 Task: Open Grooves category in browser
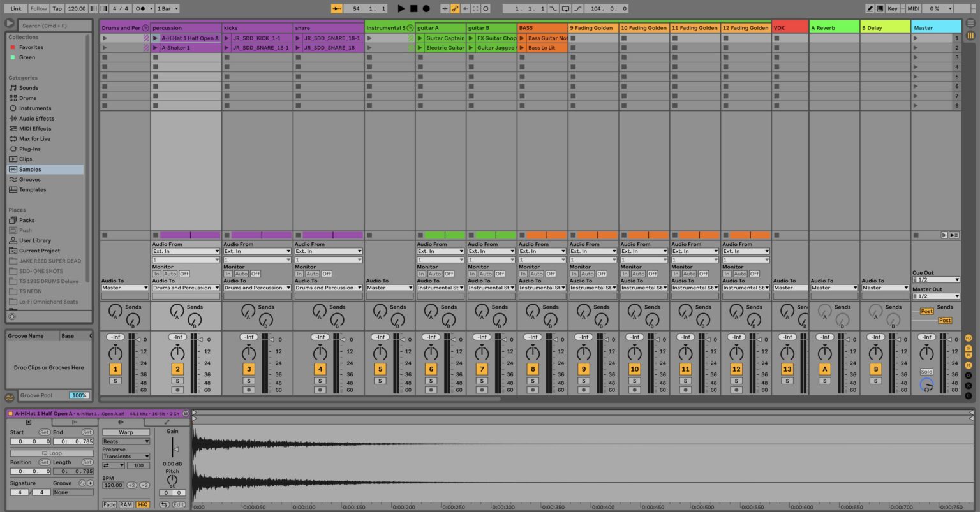pyautogui.click(x=29, y=180)
